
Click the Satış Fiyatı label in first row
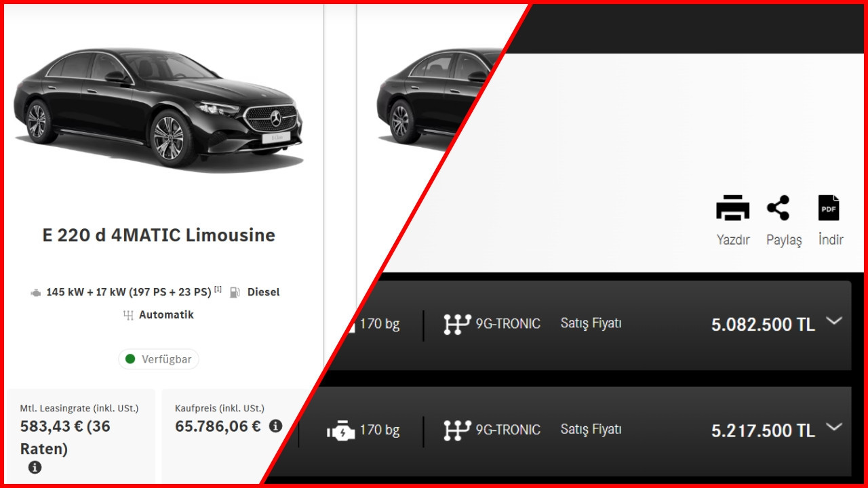(591, 323)
